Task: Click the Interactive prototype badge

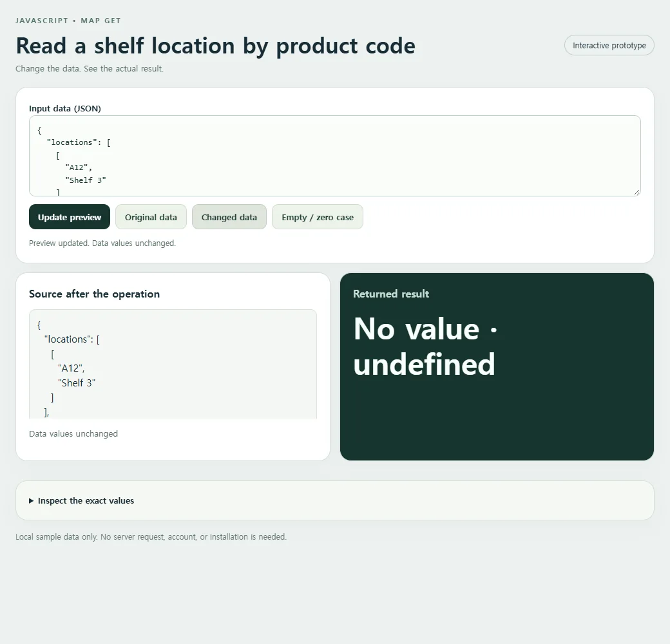Action: tap(609, 45)
